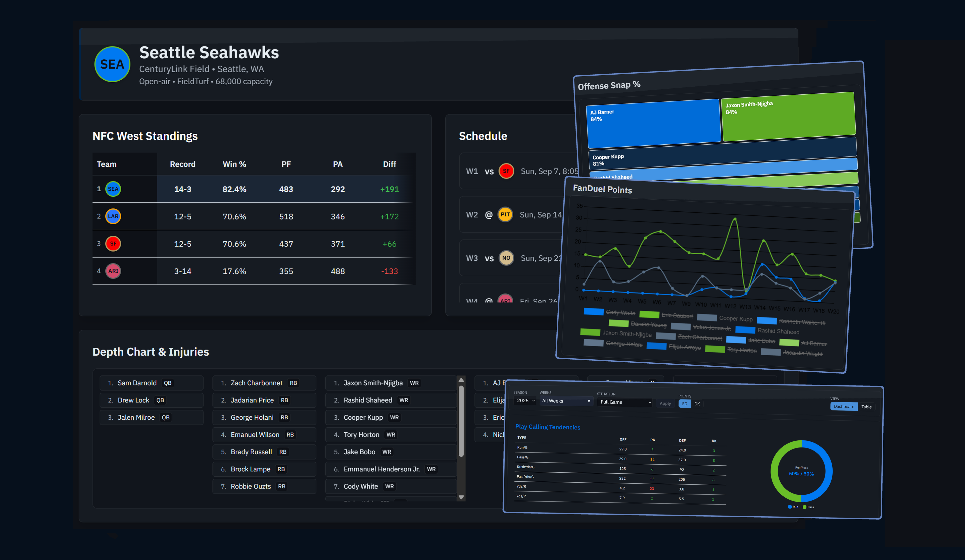
Task: Click the NO opponent badge in W3 schedule
Action: (x=506, y=258)
